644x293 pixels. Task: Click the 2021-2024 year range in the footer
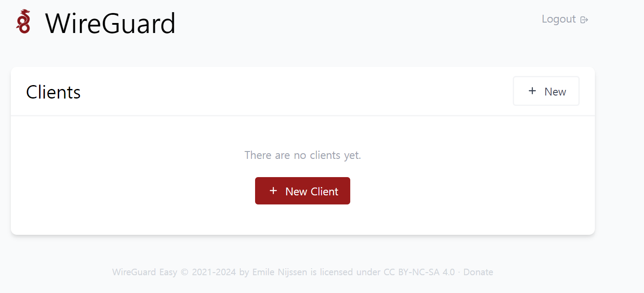214,272
